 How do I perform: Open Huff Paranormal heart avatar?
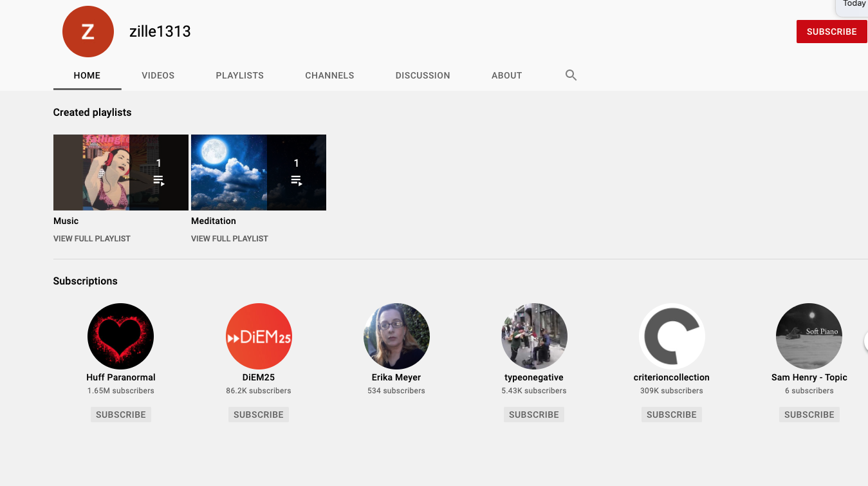coord(121,336)
